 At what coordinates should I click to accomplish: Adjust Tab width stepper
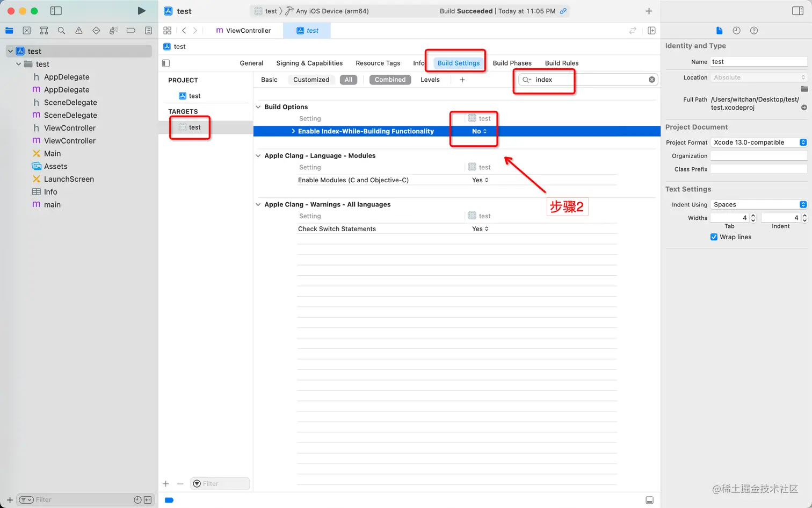pyautogui.click(x=753, y=218)
